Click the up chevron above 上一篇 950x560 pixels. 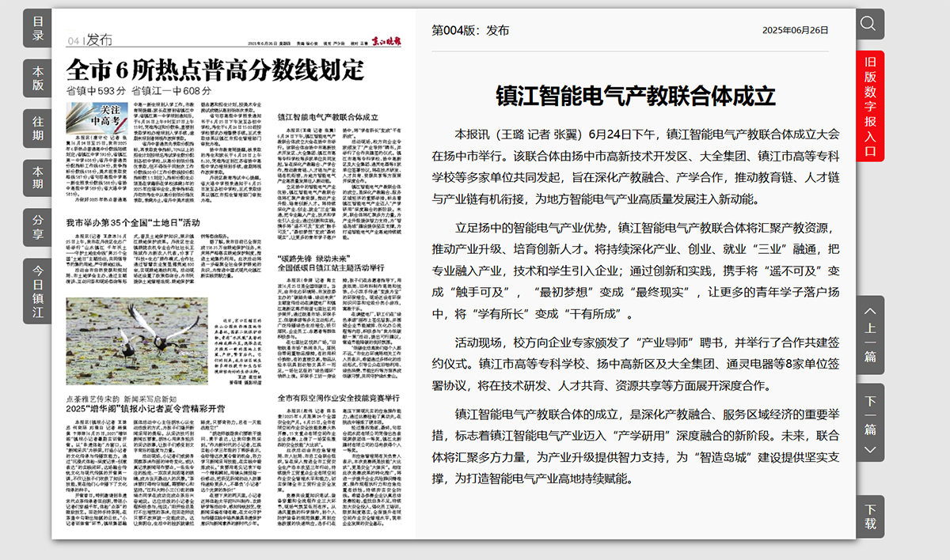coord(870,312)
